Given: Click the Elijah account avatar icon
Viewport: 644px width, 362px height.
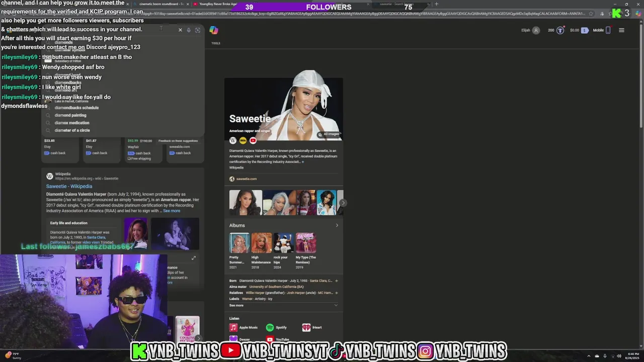Looking at the screenshot, I should (536, 30).
